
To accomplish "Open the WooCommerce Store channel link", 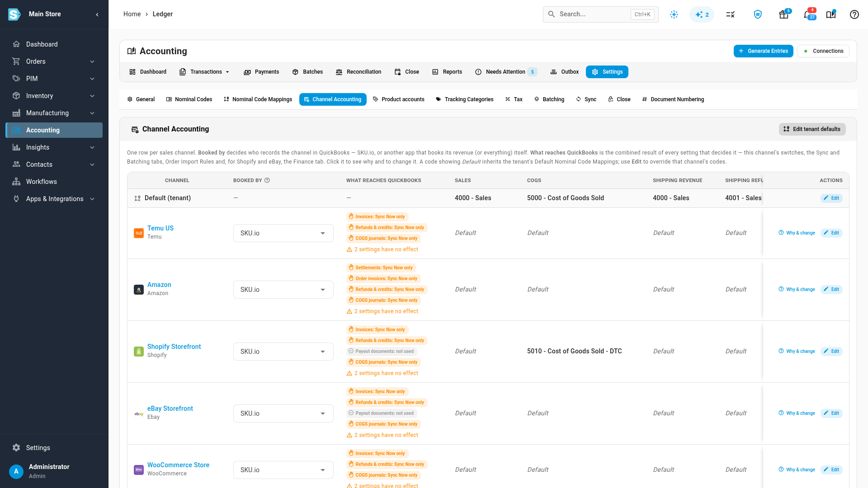I will tap(178, 465).
